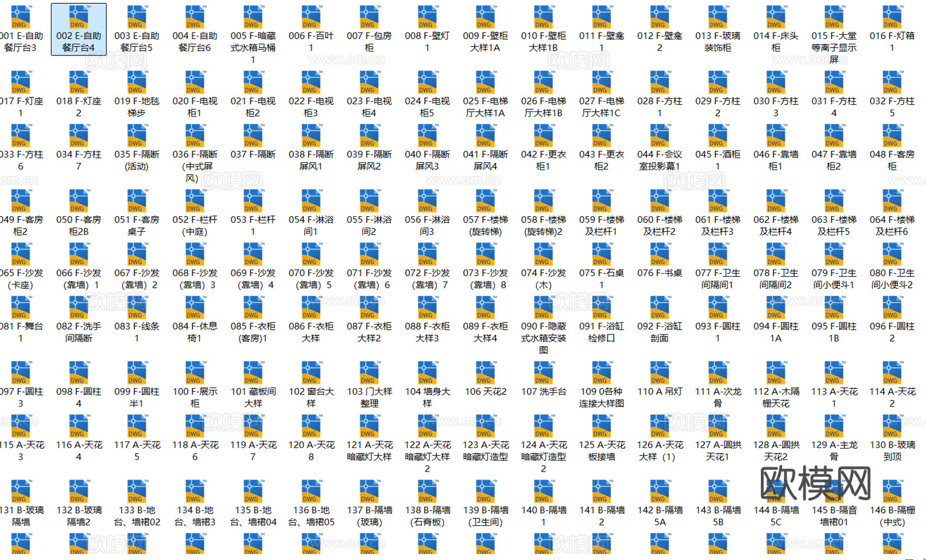Select the file name 035 F-隔断(活动)
The height and width of the screenshot is (560, 926).
[137, 160]
